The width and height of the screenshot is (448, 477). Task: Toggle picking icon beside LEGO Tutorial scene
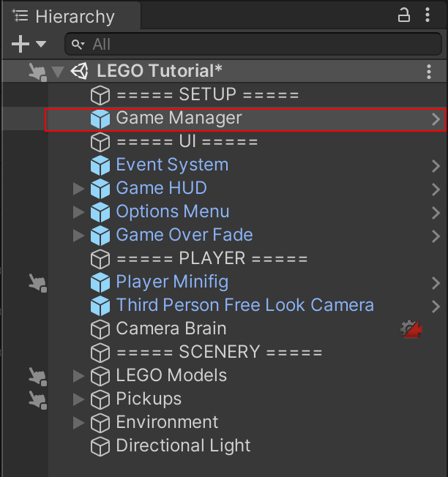tap(36, 72)
